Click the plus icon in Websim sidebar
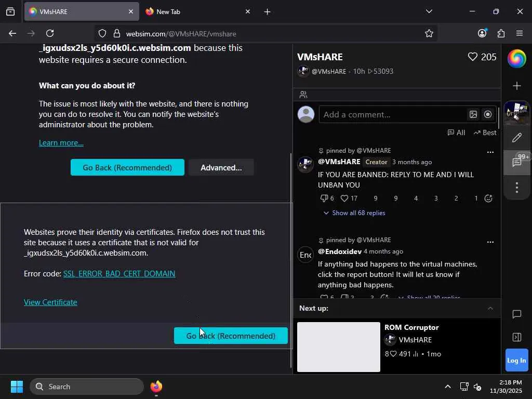This screenshot has height=399, width=532. coord(517,86)
